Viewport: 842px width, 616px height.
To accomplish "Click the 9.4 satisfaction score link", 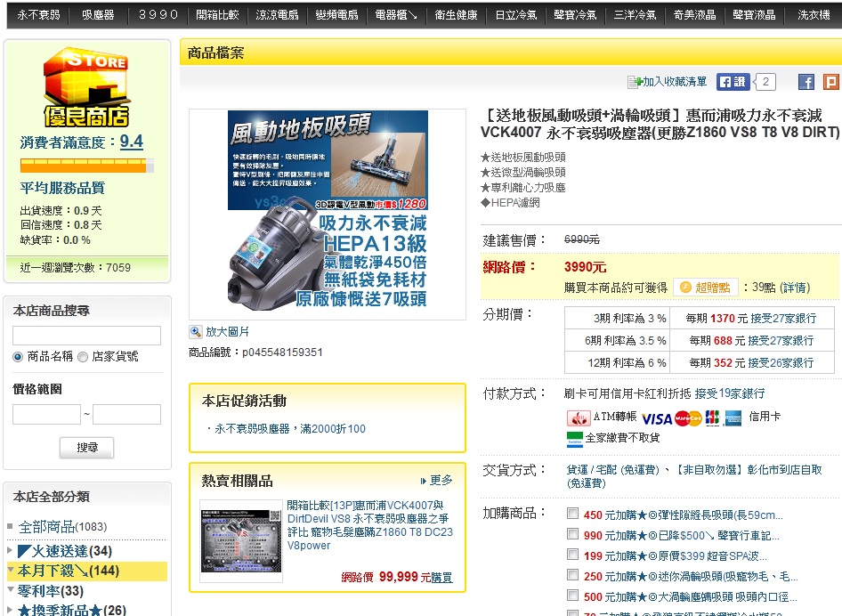I will click(x=132, y=142).
